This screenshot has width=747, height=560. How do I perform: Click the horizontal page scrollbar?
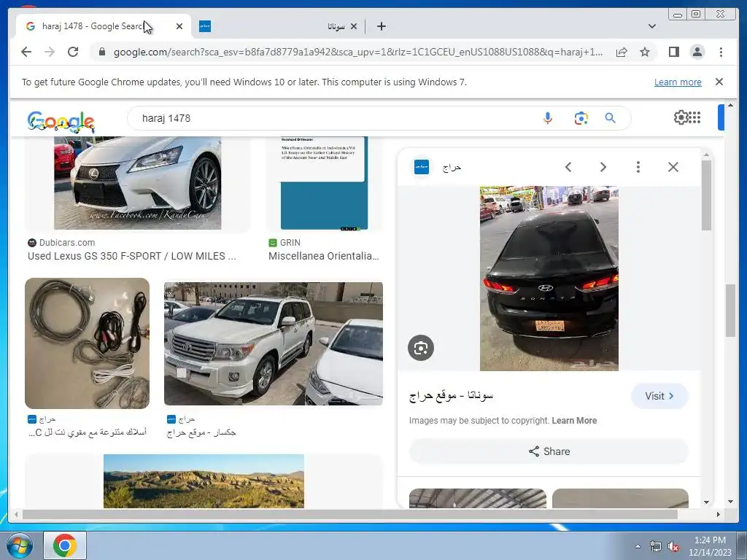(349, 514)
